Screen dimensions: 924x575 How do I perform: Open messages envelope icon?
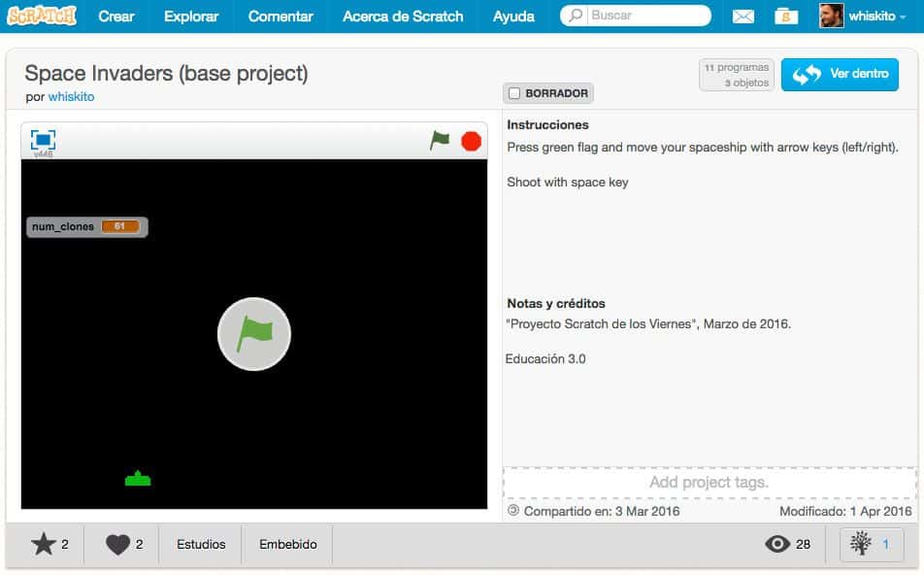[742, 17]
